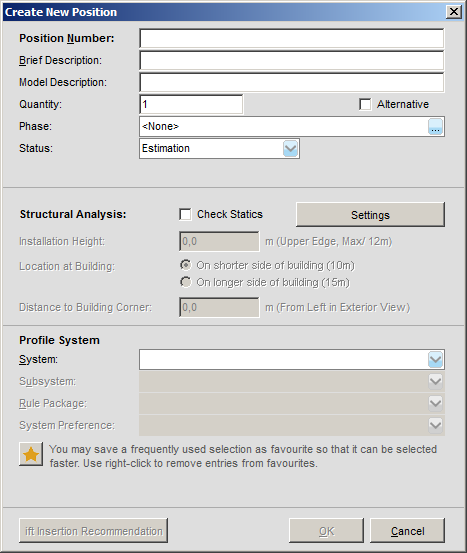
Task: Expand the Status dropdown arrow
Action: (x=290, y=148)
